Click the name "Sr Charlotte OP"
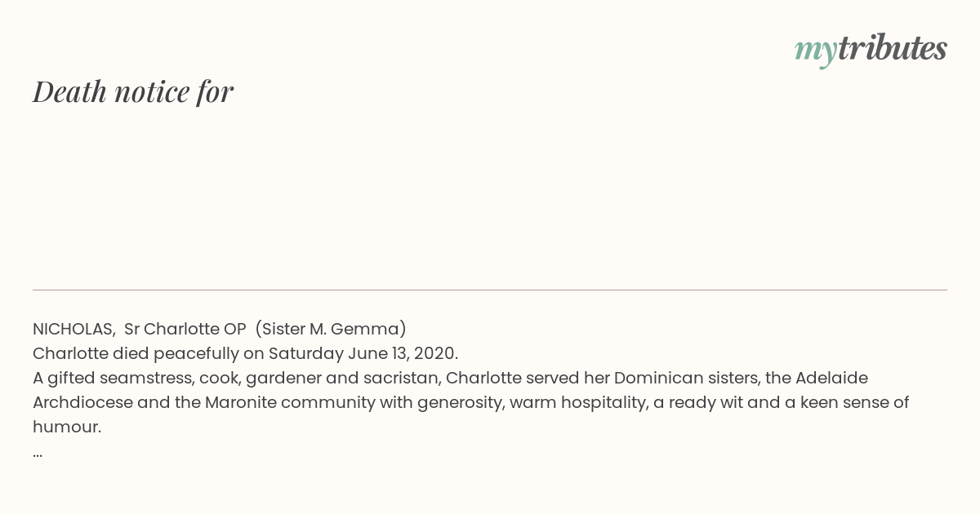Screen dimensions: 980x514 pos(185,329)
